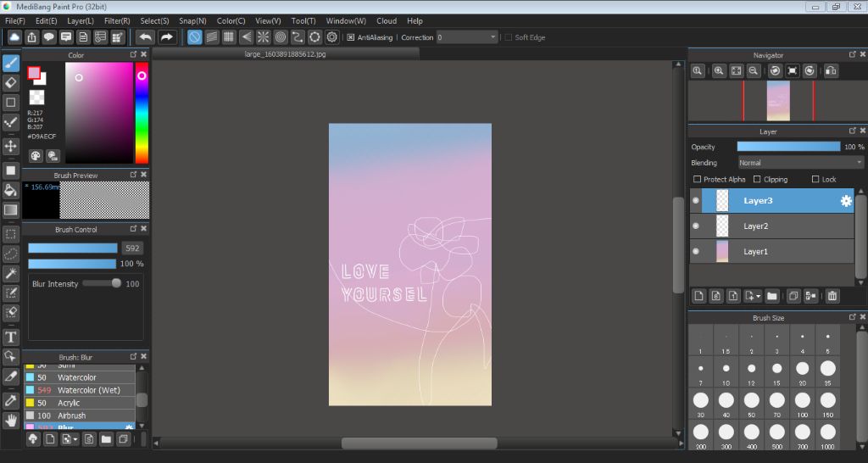The width and height of the screenshot is (868, 463).
Task: Open the Layer(L) menu
Action: coord(81,21)
